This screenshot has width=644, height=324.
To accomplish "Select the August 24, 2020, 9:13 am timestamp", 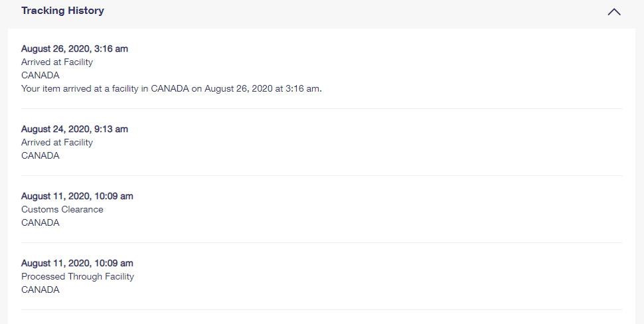I will [x=74, y=129].
